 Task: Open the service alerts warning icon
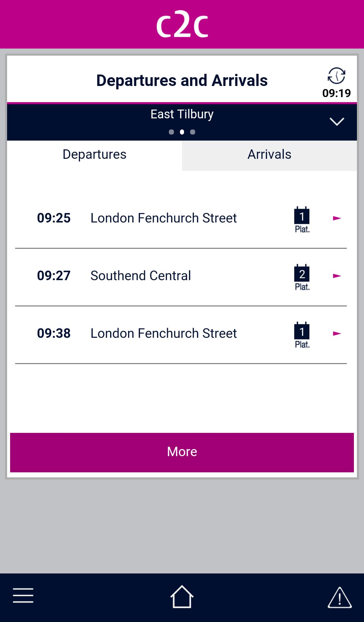point(339,597)
